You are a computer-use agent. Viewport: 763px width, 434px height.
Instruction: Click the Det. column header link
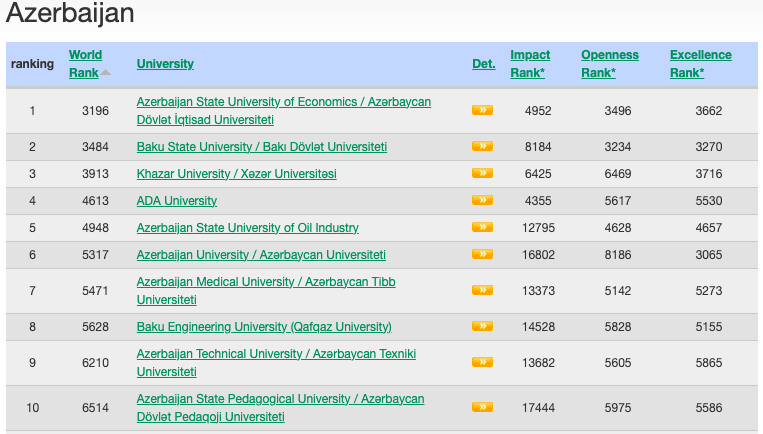483,64
